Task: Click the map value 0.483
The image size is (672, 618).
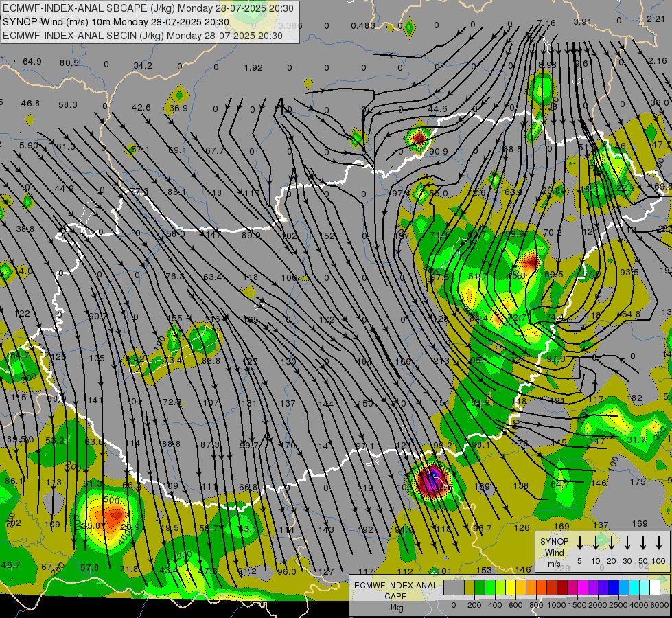Action: click(363, 25)
